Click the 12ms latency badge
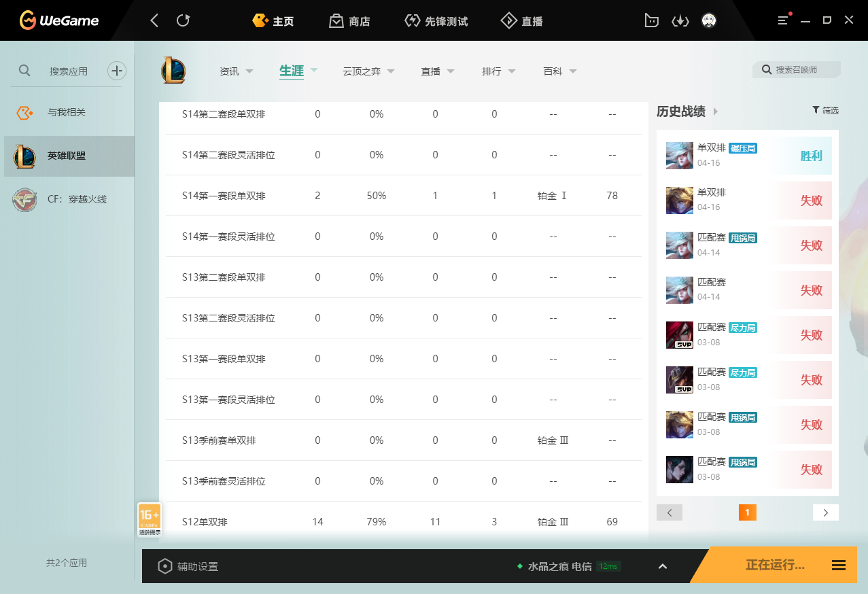Viewport: 868px width, 594px height. pyautogui.click(x=608, y=566)
